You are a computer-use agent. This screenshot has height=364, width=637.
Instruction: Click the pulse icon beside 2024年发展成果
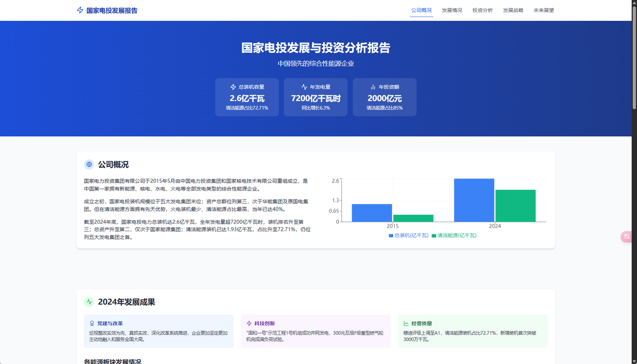coord(89,302)
